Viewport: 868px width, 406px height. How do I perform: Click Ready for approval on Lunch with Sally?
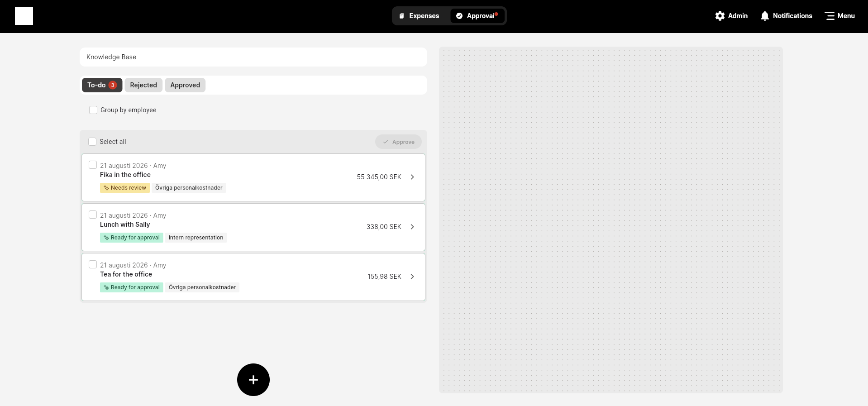click(x=132, y=238)
